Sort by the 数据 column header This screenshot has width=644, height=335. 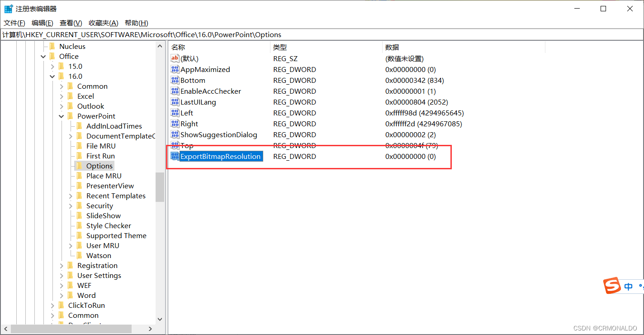point(464,47)
